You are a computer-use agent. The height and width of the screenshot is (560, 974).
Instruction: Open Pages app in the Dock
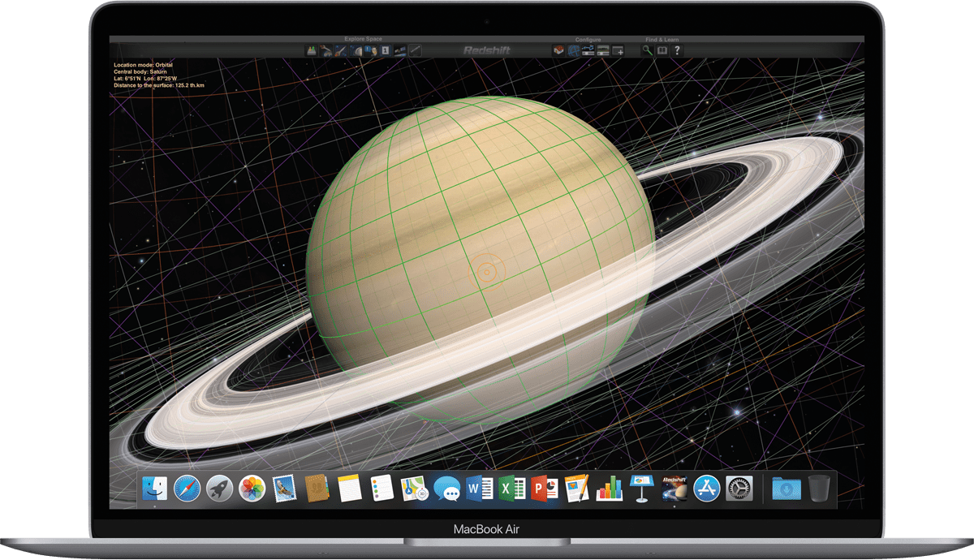coord(576,488)
